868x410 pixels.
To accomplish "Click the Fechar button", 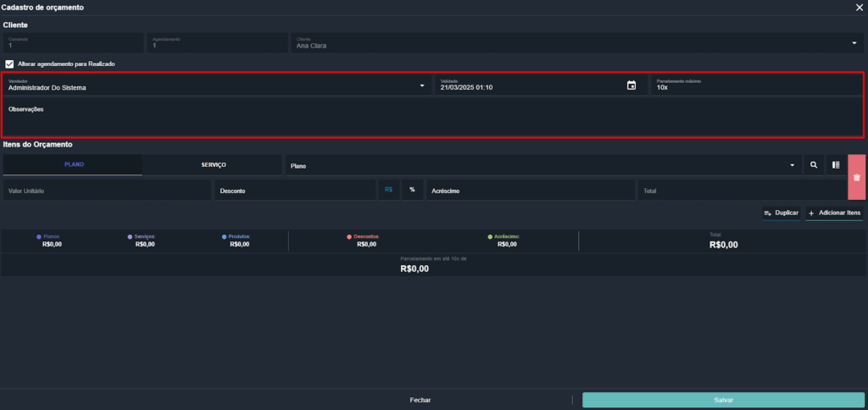I will coord(420,400).
